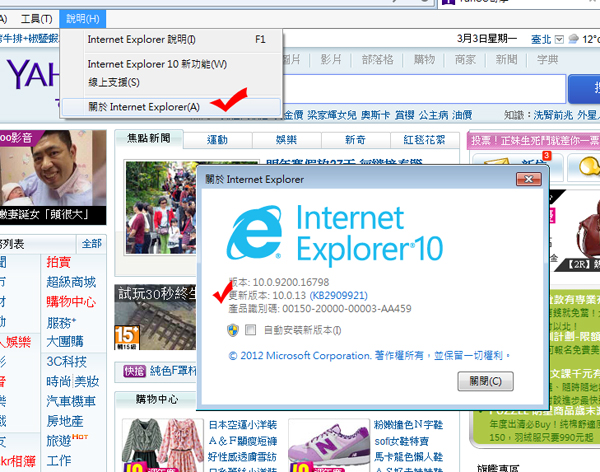The image size is (600, 472).
Task: Choose Internet Explorer 10 新功能(W) entry
Action: (157, 64)
